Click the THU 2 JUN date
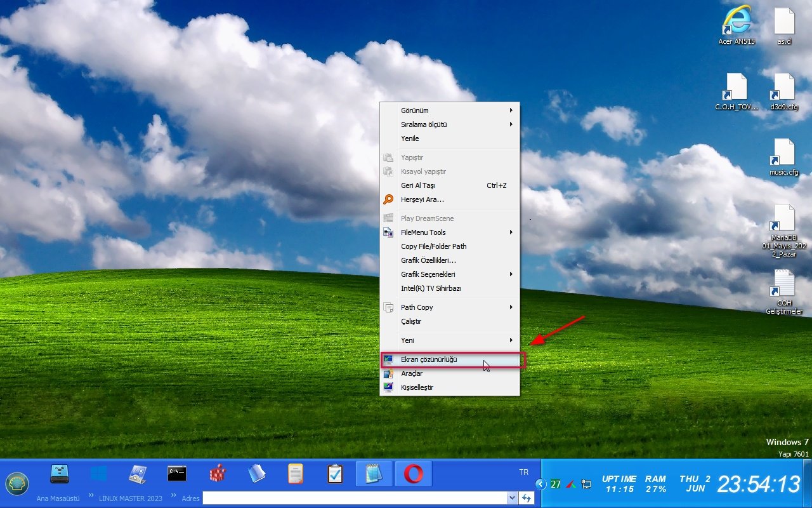The width and height of the screenshot is (812, 508). tap(695, 484)
